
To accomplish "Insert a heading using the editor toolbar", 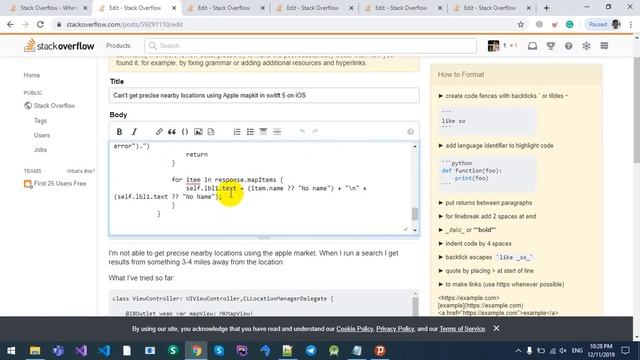I will point(263,131).
